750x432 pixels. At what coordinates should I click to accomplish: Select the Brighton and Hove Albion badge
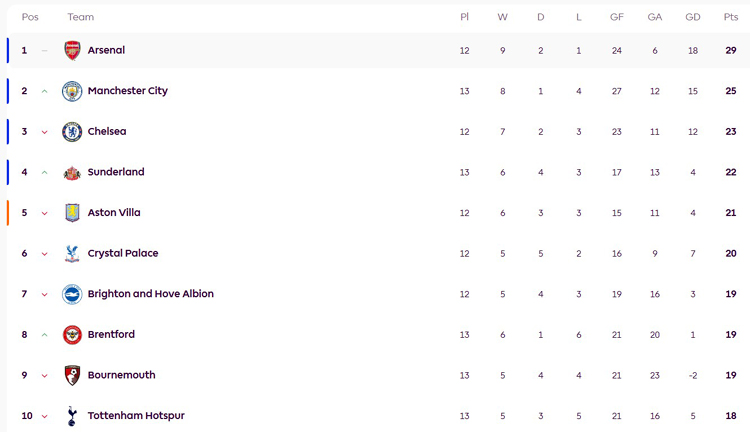(x=72, y=294)
